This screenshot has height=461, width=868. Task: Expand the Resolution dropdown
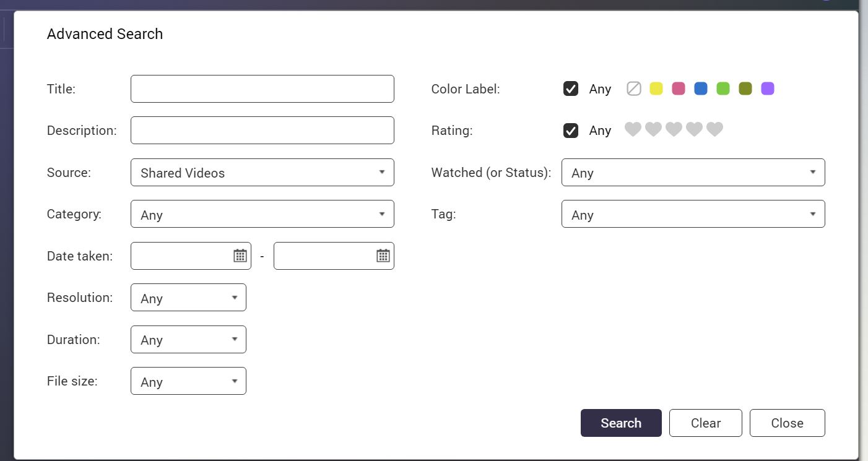click(x=188, y=298)
